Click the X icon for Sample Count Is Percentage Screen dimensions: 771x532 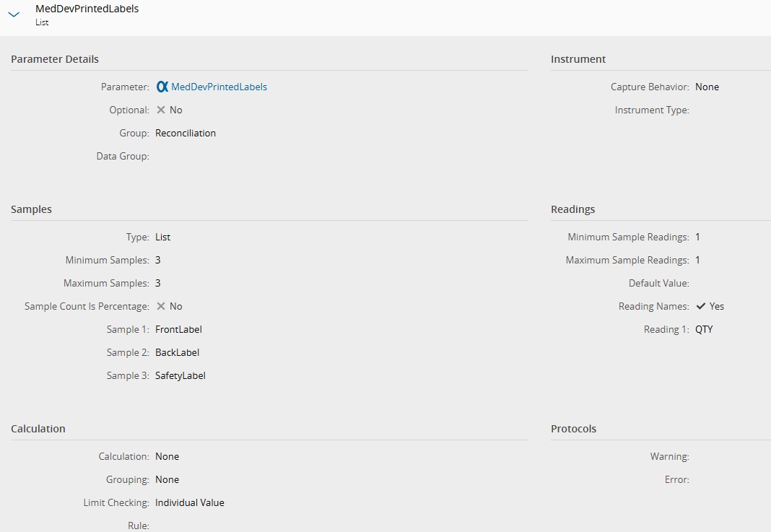click(161, 306)
